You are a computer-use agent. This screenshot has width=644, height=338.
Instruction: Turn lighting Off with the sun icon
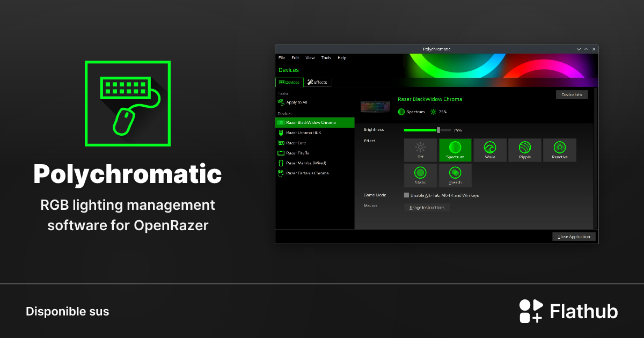click(421, 150)
